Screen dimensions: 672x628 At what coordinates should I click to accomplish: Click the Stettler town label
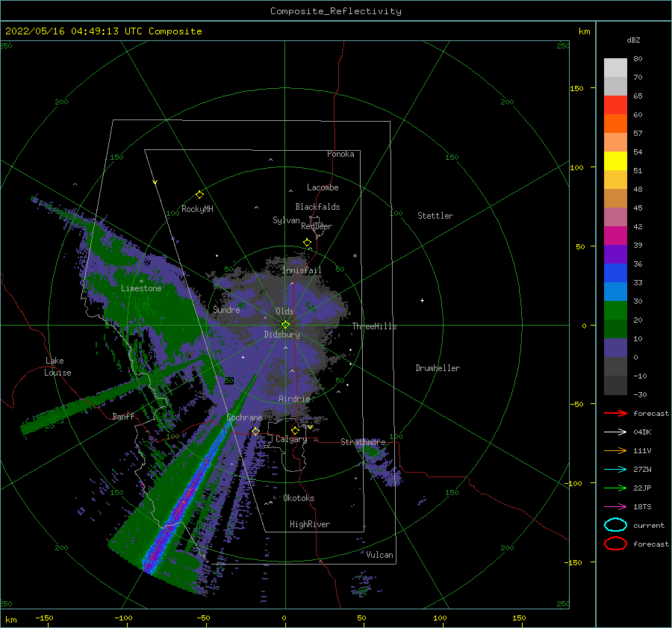[x=435, y=216]
